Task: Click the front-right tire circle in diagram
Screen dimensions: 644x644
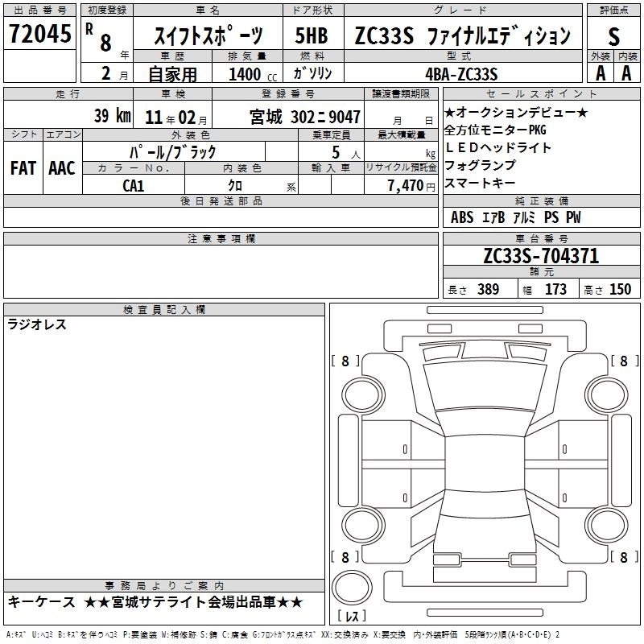Action: 607,396
